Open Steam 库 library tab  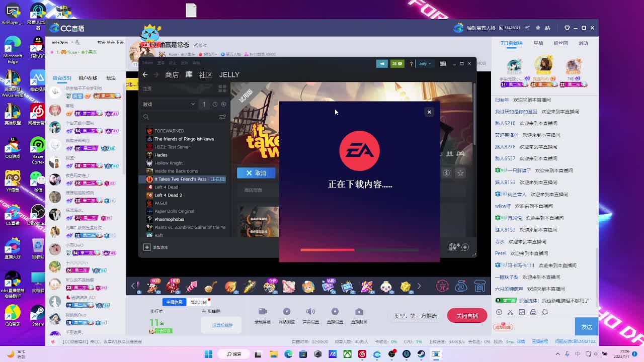coord(189,74)
